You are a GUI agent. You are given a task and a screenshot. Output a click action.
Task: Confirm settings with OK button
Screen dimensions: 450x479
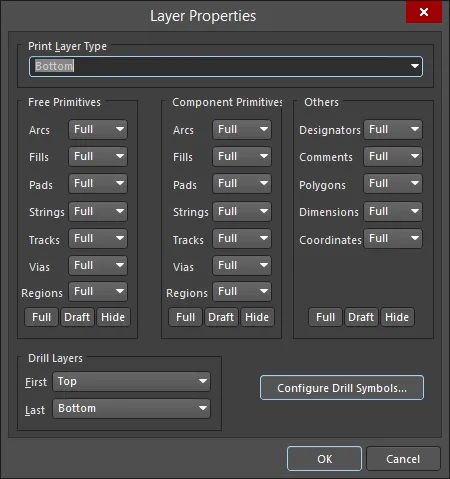(324, 459)
